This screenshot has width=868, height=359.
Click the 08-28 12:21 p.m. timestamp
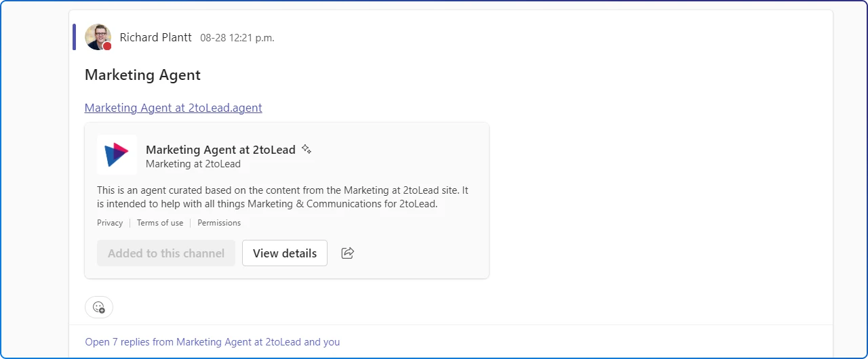[237, 38]
